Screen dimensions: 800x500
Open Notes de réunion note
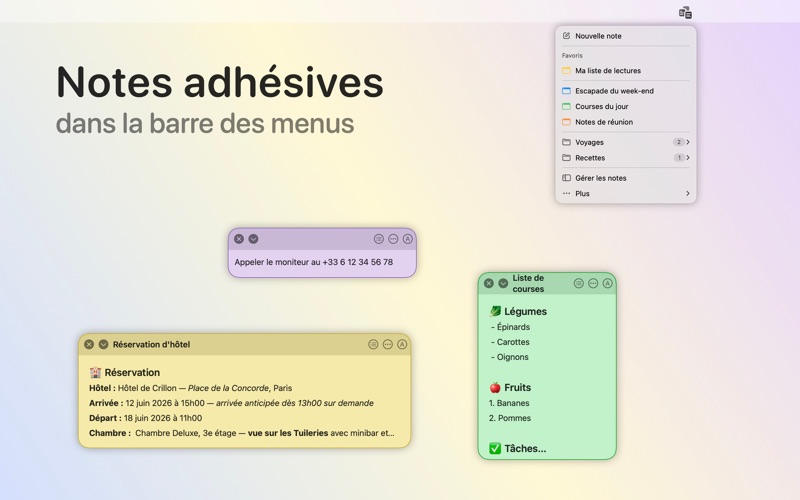click(626, 122)
